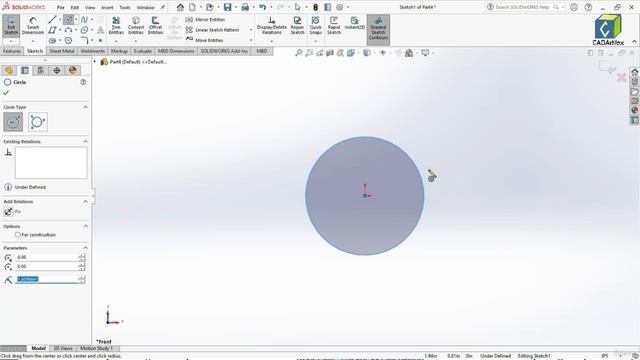This screenshot has width=640, height=360.
Task: Click the Home icon in quick access toolbar
Action: (x=180, y=7)
